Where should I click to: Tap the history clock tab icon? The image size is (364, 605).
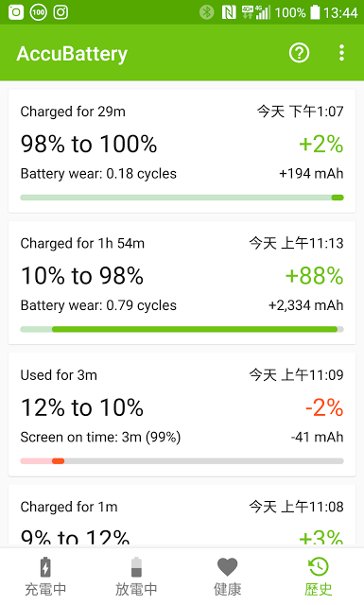[x=319, y=567]
